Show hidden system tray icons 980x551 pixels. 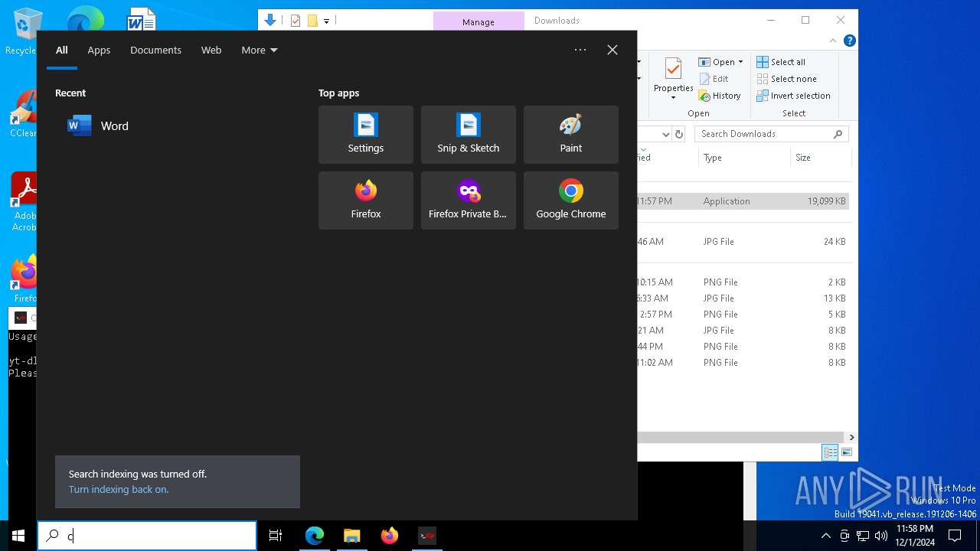[x=825, y=536]
